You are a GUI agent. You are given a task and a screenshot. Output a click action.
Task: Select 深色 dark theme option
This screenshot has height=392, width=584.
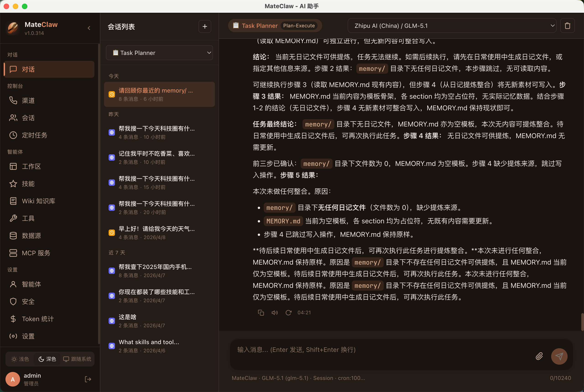pyautogui.click(x=47, y=359)
